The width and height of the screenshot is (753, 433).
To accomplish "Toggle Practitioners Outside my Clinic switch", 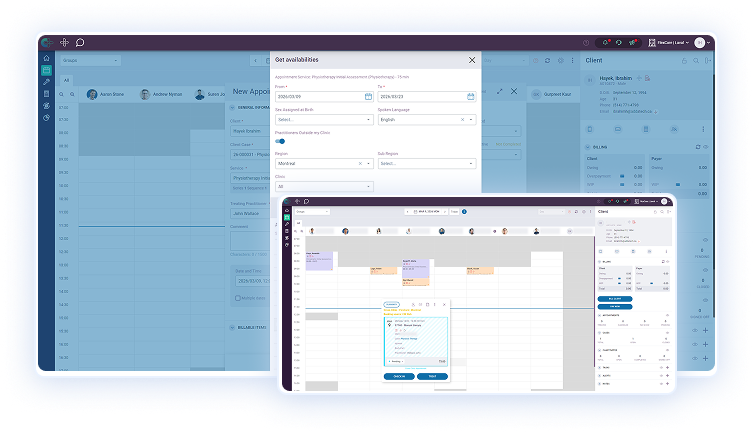I will (281, 141).
